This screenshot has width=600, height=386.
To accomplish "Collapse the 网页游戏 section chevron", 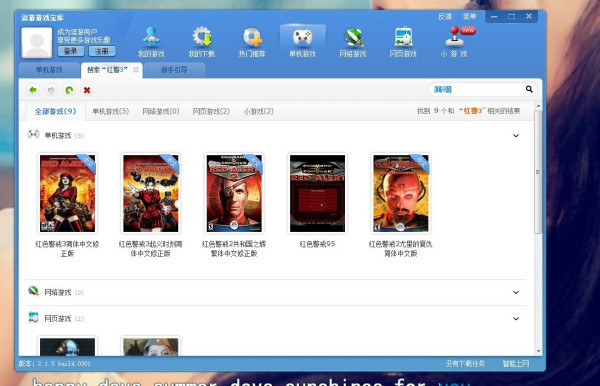I will (516, 319).
